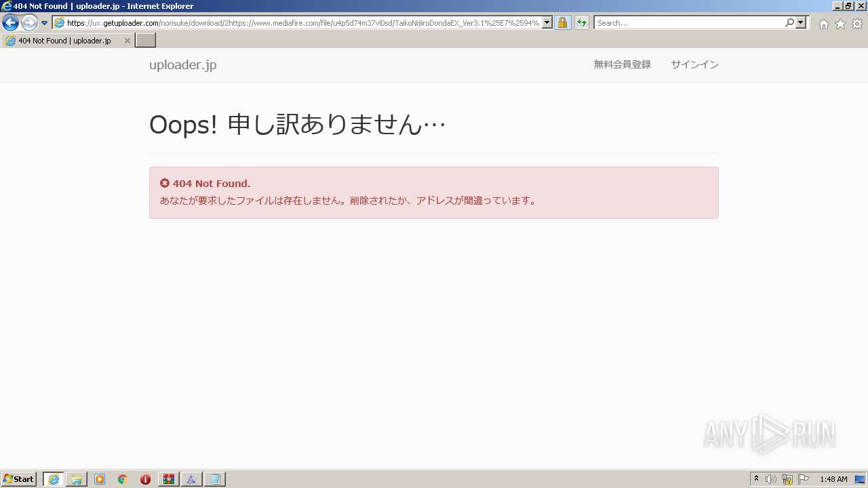
Task: Refresh the page with the green arrows icon
Action: point(582,23)
